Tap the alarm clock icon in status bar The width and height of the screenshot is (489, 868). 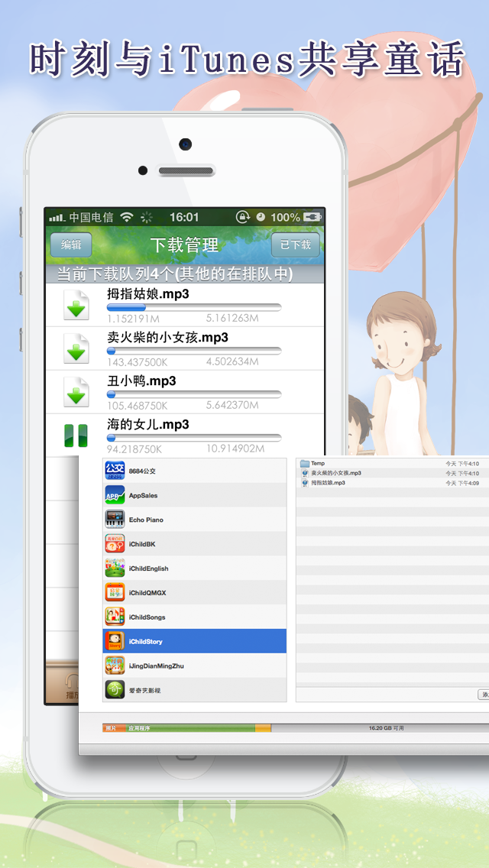(261, 217)
